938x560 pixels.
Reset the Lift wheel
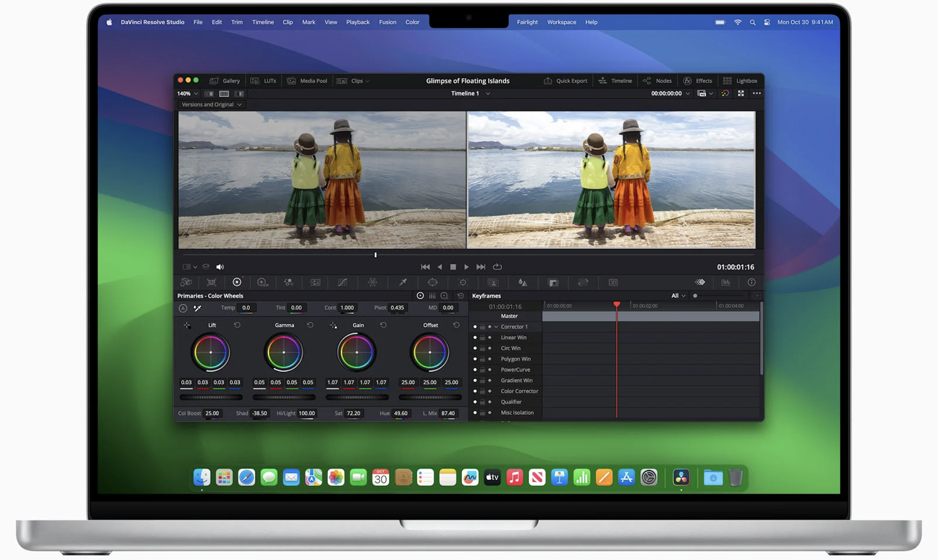(237, 325)
